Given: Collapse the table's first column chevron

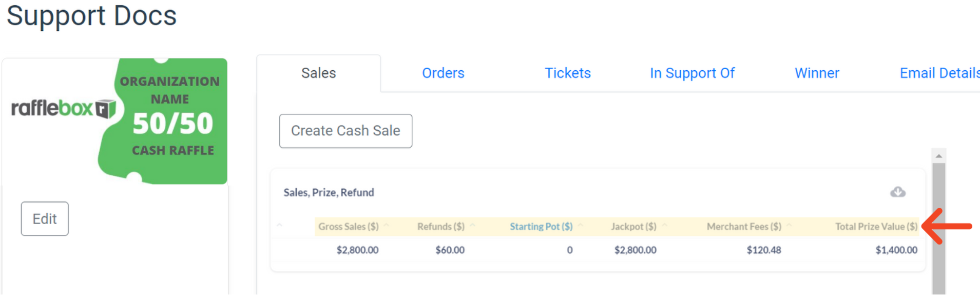Looking at the screenshot, I should click(x=280, y=226).
